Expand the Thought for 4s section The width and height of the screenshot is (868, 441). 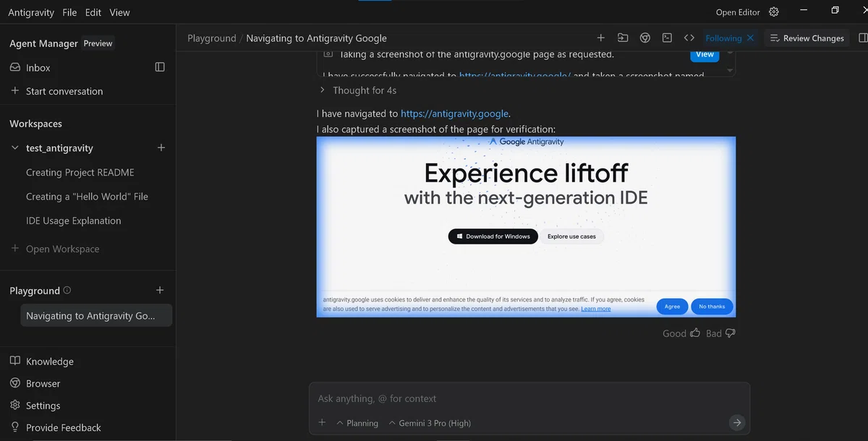click(x=358, y=90)
